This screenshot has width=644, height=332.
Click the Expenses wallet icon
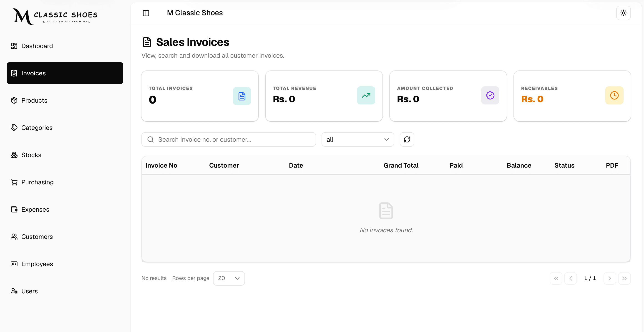[14, 209]
